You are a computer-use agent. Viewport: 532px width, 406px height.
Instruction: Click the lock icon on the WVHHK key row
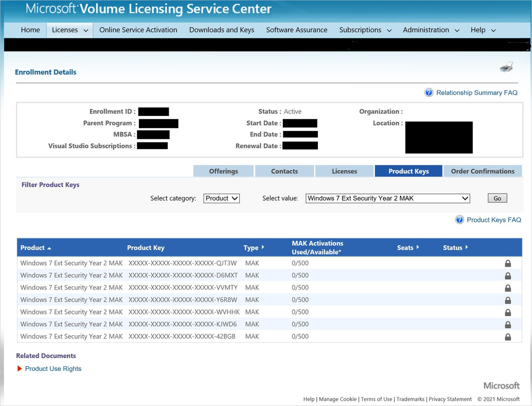click(x=508, y=312)
